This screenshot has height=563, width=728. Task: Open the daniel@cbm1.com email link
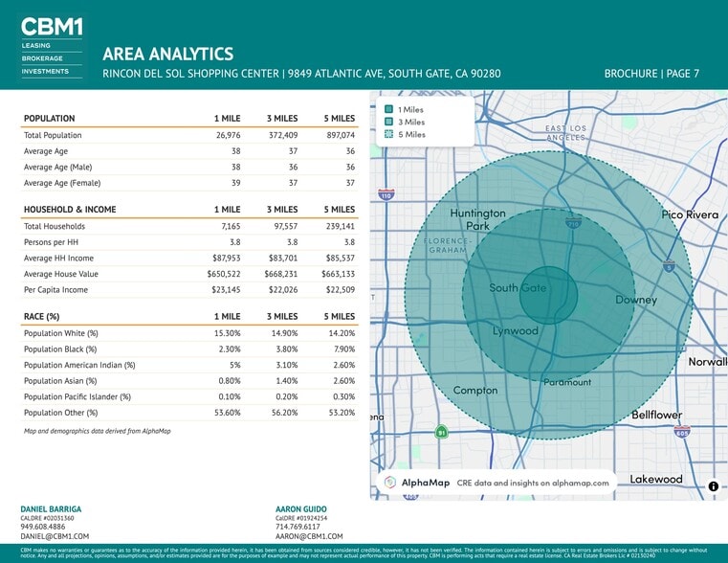[55, 536]
